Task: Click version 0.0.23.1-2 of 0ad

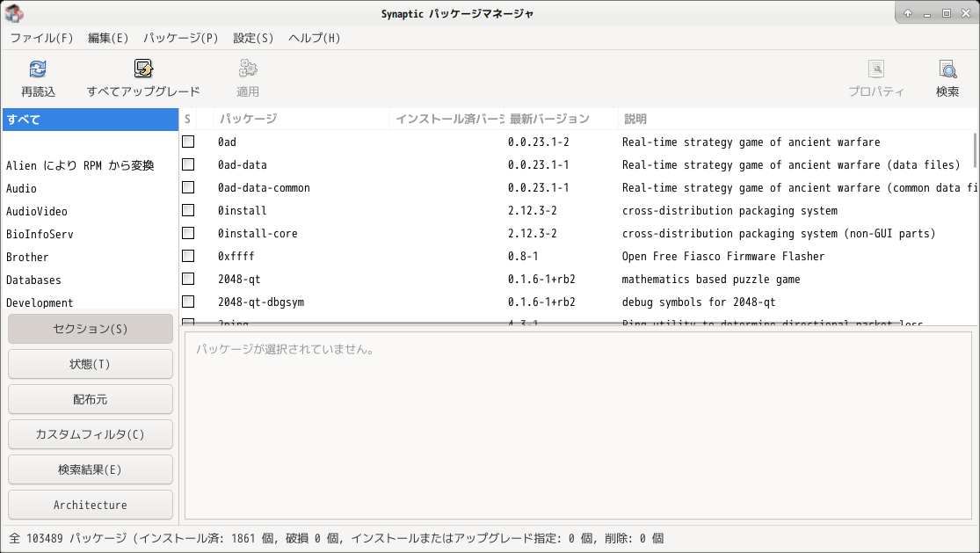Action: (538, 142)
